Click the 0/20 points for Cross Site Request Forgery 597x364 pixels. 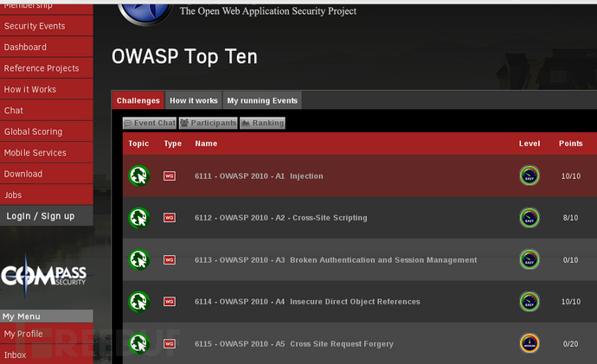(570, 344)
